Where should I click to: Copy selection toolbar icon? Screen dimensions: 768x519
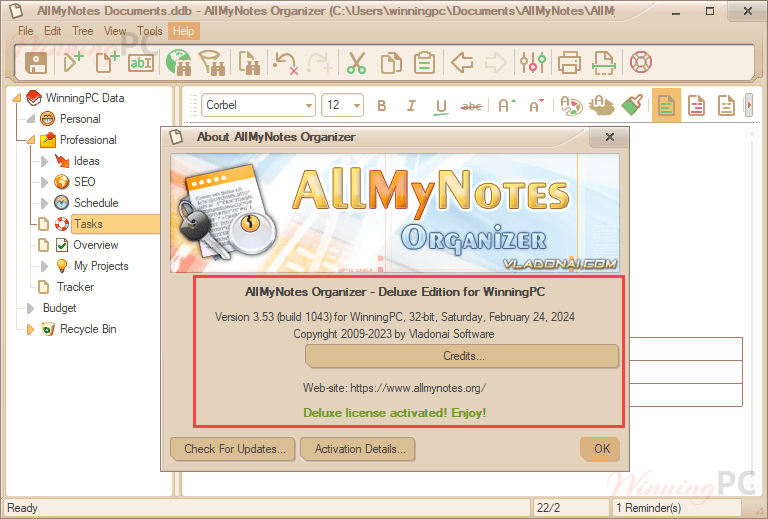point(391,63)
